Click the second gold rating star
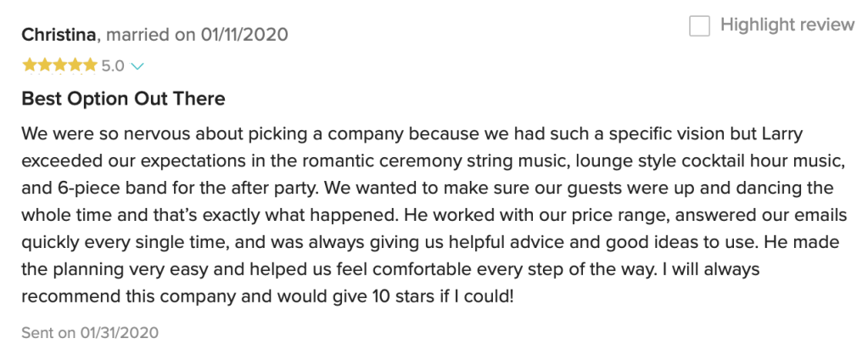868x355 pixels. (44, 65)
